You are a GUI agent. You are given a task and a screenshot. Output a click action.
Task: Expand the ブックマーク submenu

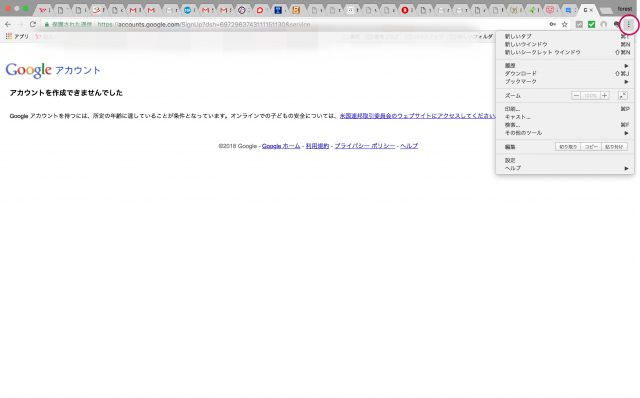pos(565,82)
